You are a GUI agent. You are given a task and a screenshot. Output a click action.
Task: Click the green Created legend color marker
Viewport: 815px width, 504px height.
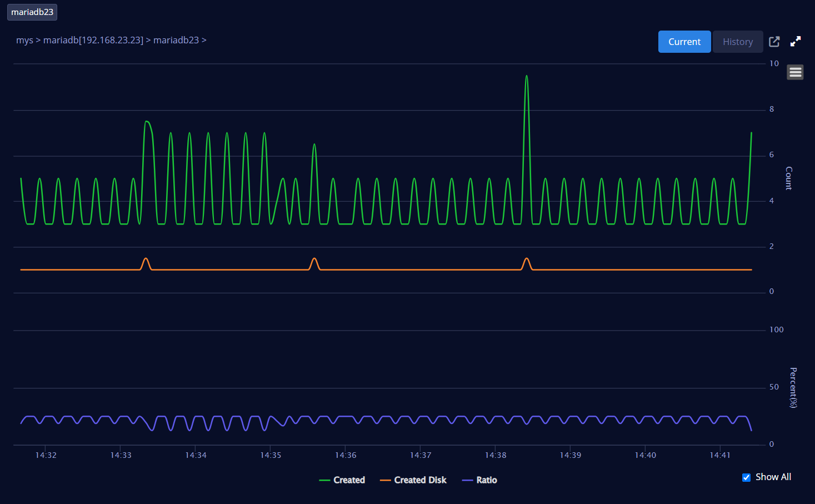[x=324, y=480]
